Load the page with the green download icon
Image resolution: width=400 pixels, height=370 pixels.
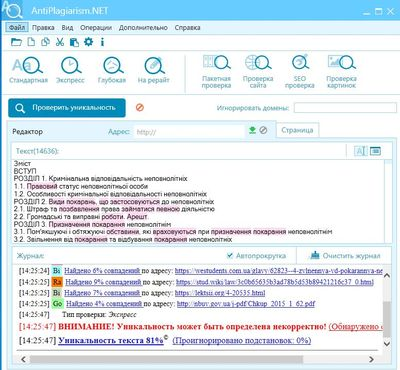tap(252, 130)
